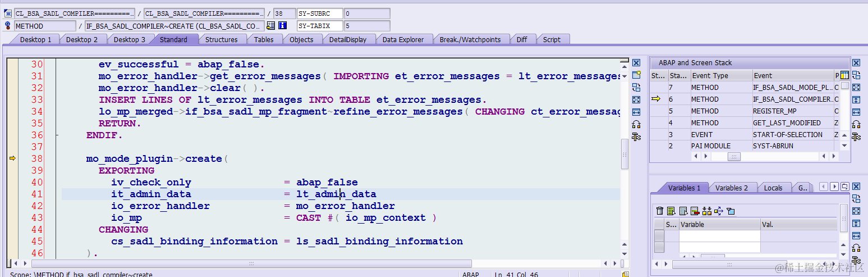Collapse the code block at line 36 ENDIF
This screenshot has width=868, height=277.
[57, 135]
